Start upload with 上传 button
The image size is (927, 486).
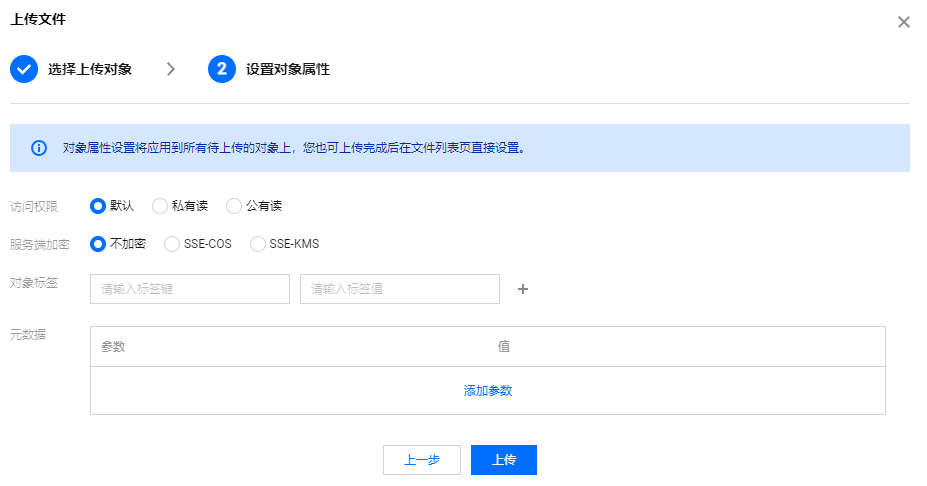(x=504, y=460)
